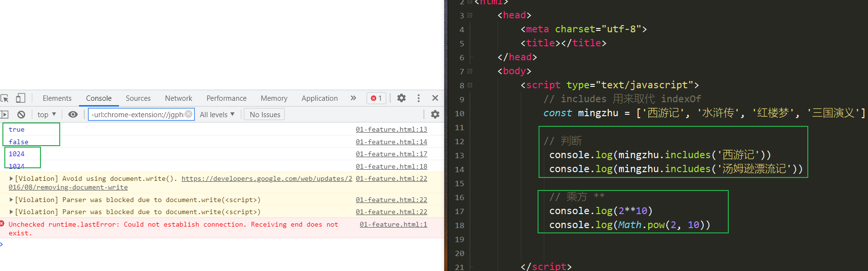
Task: Expand the Avoid using document.write violation
Action: click(x=11, y=178)
